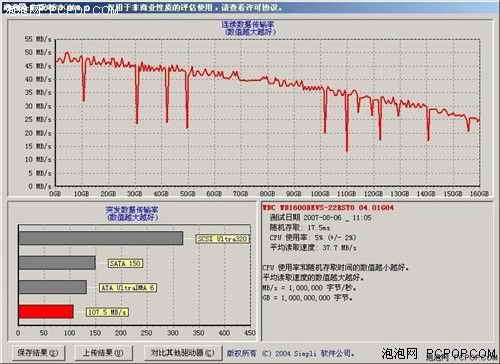Viewport: 500px width, 364px height.
Task: Click the 上传结果 (U) button
Action: click(103, 352)
